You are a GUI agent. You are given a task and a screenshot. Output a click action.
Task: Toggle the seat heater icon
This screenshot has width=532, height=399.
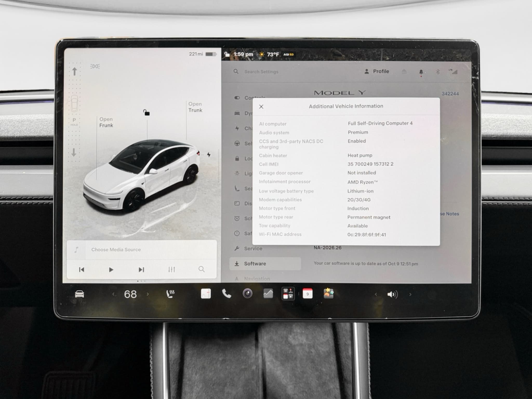pos(170,294)
